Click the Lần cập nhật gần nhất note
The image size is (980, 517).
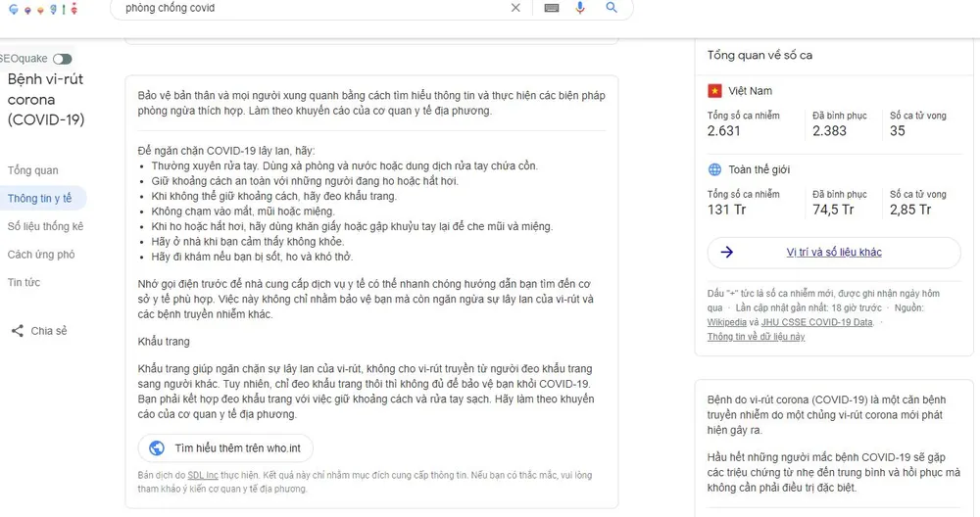[808, 307]
